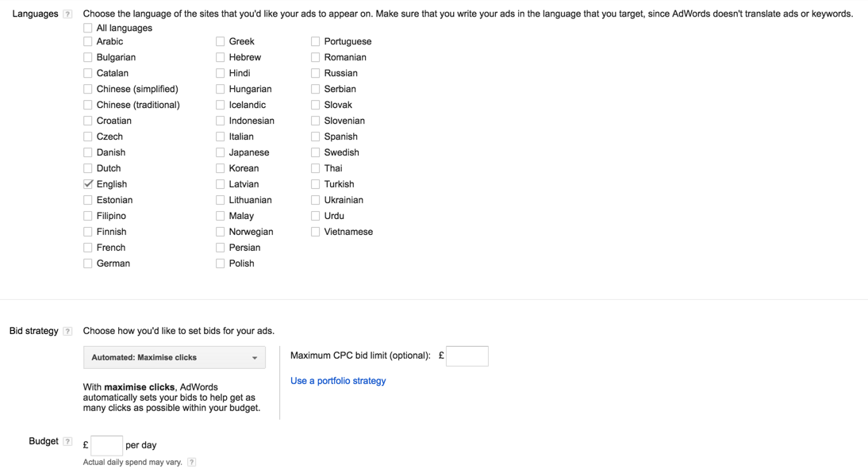This screenshot has height=469, width=868.
Task: Click the Bid strategy help icon
Action: click(67, 332)
